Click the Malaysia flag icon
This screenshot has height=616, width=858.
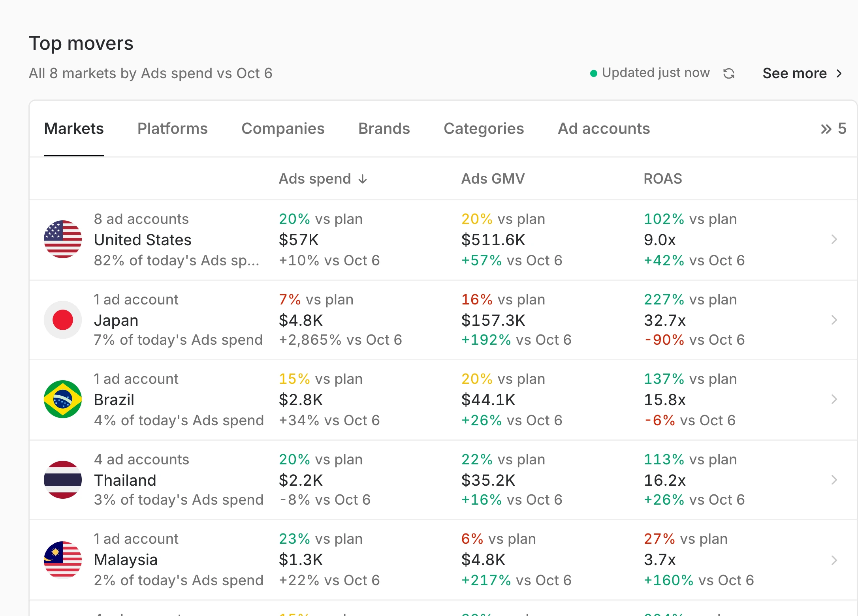pyautogui.click(x=63, y=560)
